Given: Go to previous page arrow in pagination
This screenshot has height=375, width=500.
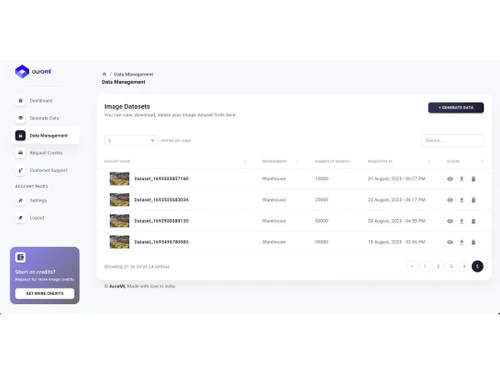Looking at the screenshot, I should click(412, 266).
